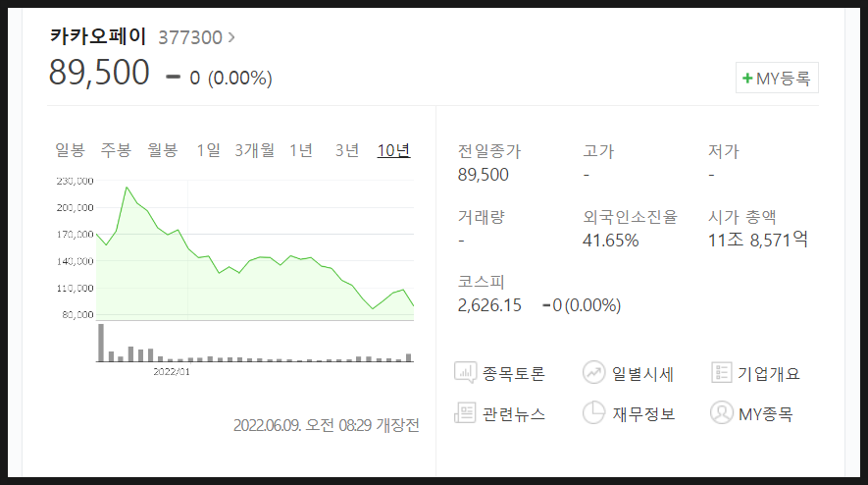Switch chart to 월봉 tab
This screenshot has width=868, height=485.
click(x=162, y=150)
